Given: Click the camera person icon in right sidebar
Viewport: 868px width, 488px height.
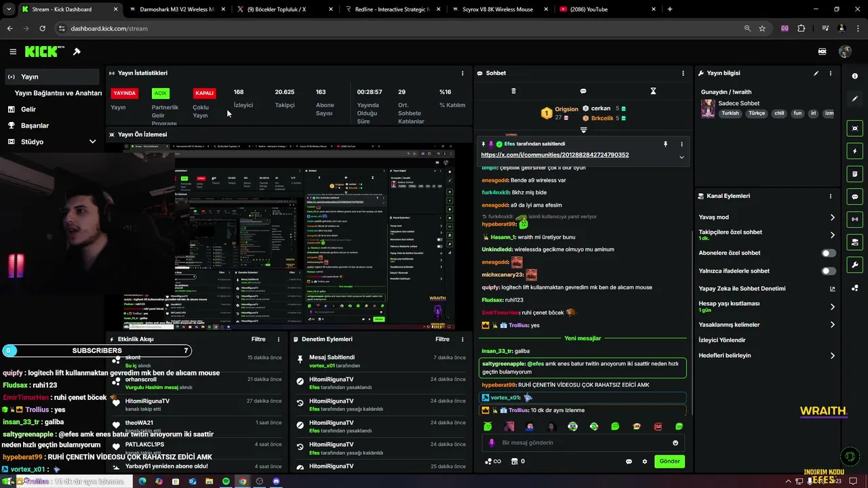Looking at the screenshot, I should (855, 242).
